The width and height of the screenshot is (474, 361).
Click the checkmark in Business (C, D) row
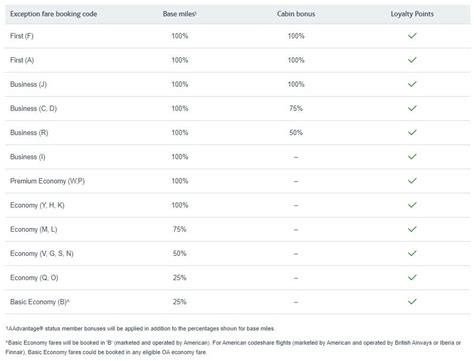tap(412, 108)
